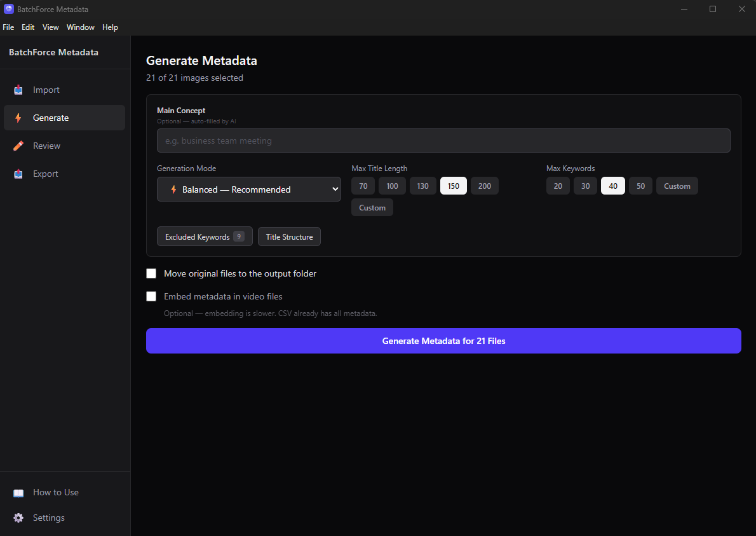Open the Excluded Keywords editor
This screenshot has height=536, width=756.
[x=205, y=236]
